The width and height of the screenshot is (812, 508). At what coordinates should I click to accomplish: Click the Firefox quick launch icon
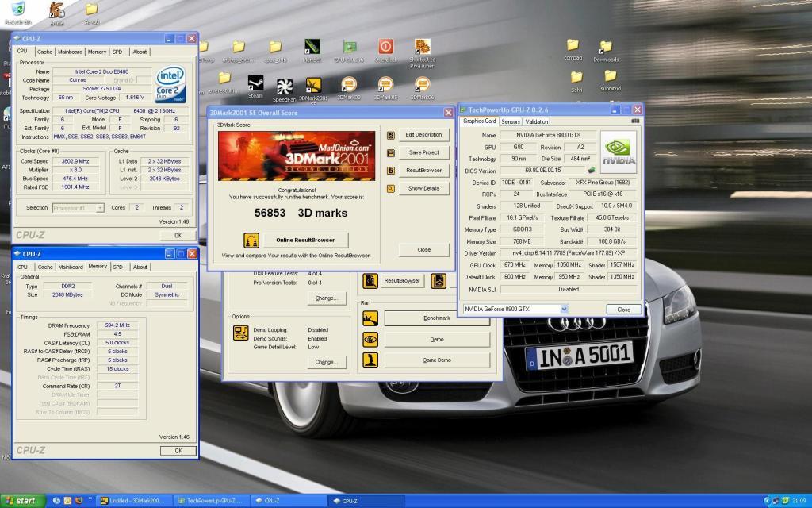coord(79,501)
